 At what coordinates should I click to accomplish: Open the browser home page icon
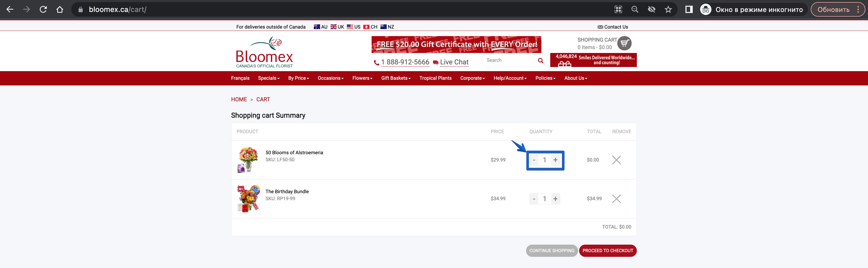(x=60, y=9)
